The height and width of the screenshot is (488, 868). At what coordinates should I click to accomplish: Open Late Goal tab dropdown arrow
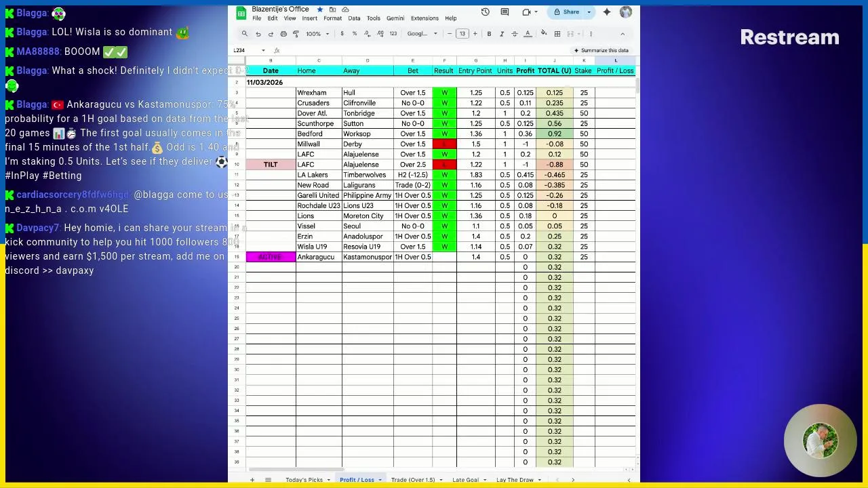pyautogui.click(x=484, y=480)
